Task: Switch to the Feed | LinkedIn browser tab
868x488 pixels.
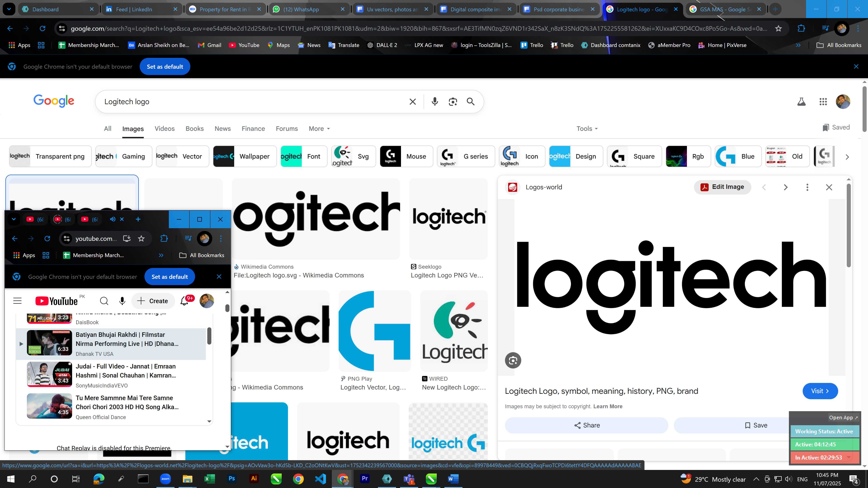Action: point(142,9)
